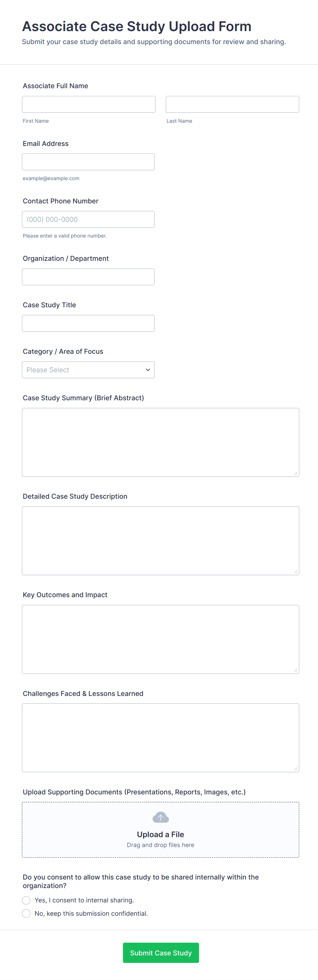Viewport: 318px width, 980px height.
Task: Focus the Organization / Department field
Action: click(88, 277)
